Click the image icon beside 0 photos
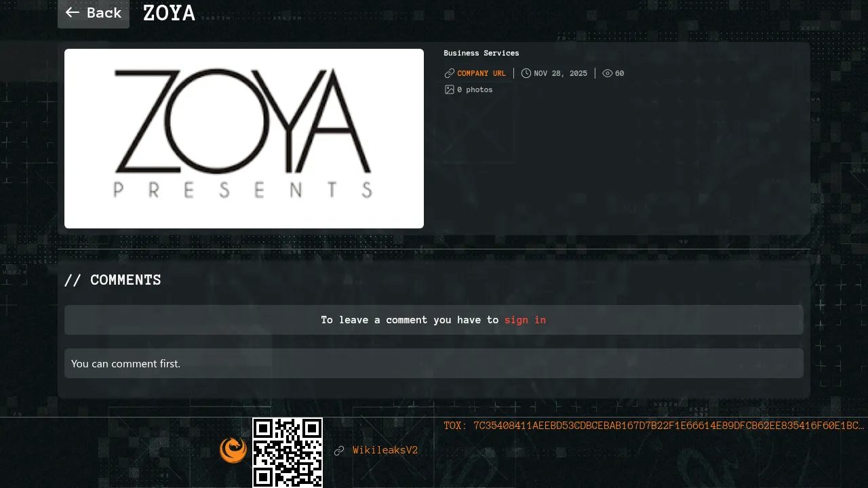Viewport: 868px width, 488px height. point(449,89)
